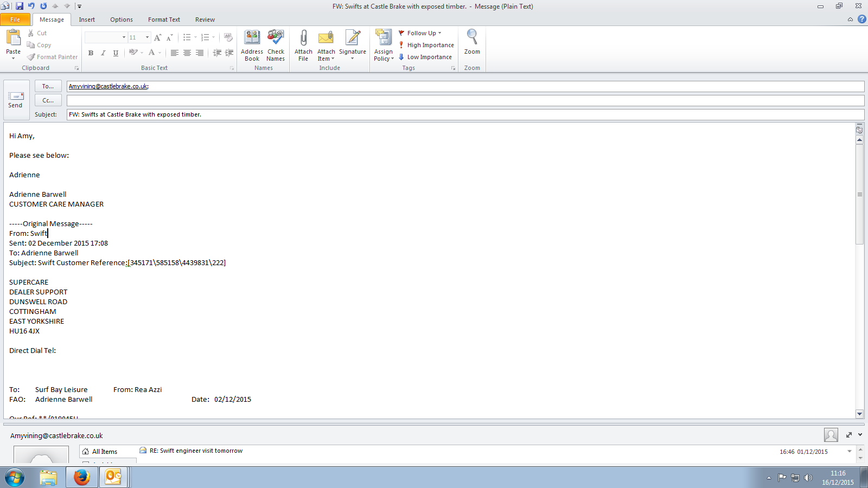Viewport: 868px width, 488px height.
Task: Open 'RE: Swift engineer visit tomorrow' item
Action: pos(196,451)
